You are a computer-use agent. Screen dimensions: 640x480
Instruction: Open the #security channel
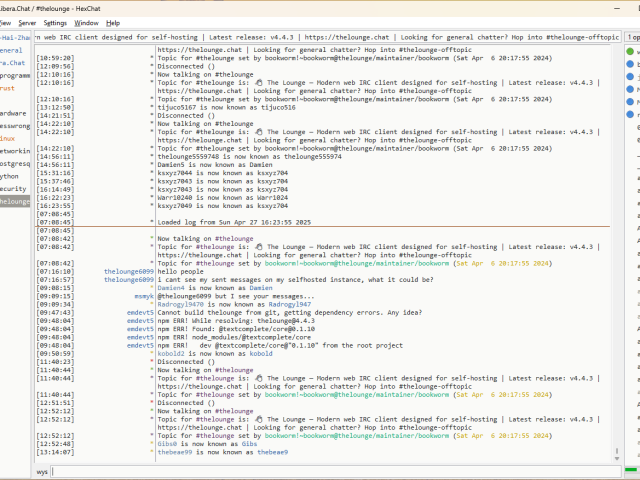click(13, 188)
